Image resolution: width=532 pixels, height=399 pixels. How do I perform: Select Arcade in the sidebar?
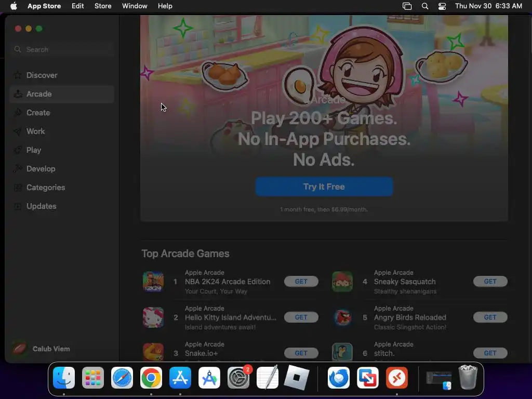click(x=62, y=94)
